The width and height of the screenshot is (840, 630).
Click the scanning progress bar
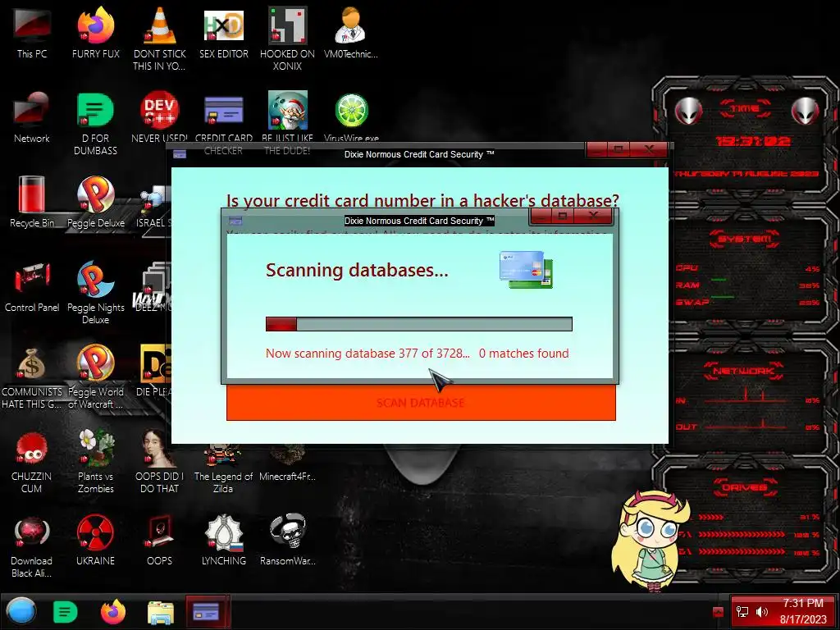(x=419, y=323)
